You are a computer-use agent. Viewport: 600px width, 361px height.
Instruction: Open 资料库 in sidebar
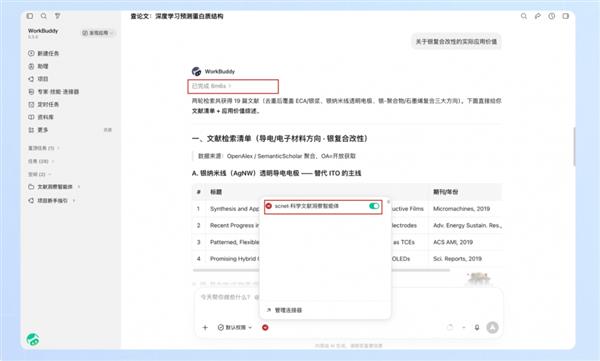[x=41, y=117]
